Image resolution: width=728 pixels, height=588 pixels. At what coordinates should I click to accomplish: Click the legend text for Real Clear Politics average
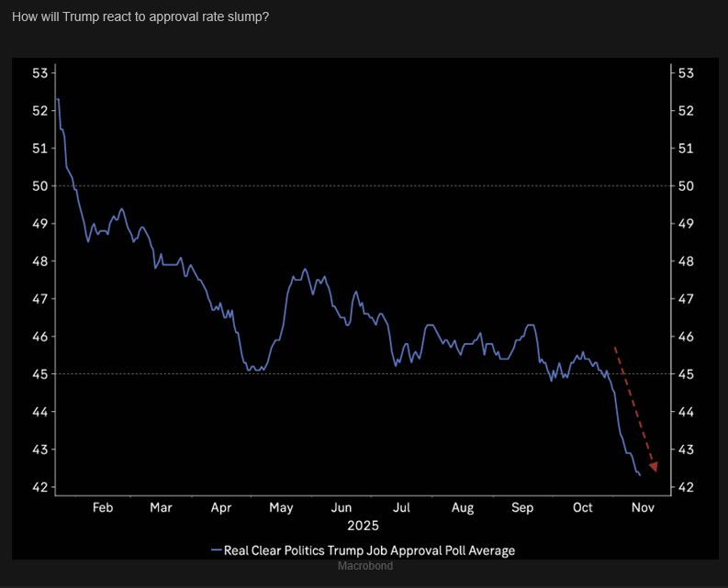[x=370, y=550]
